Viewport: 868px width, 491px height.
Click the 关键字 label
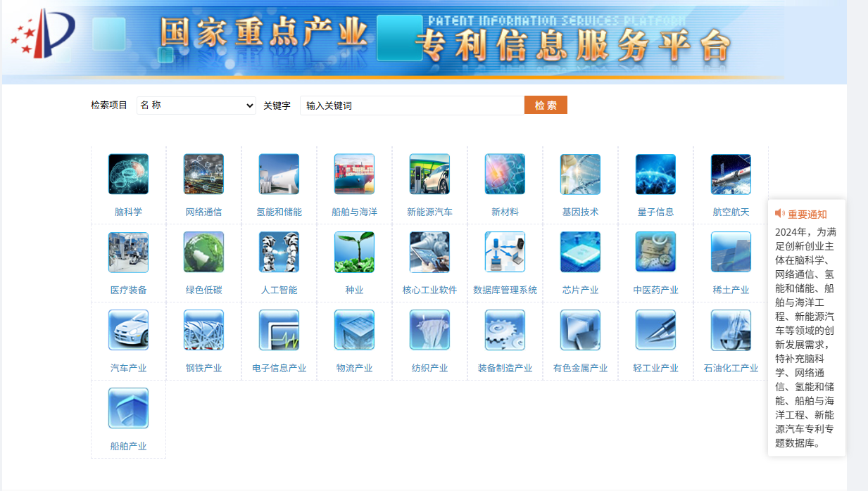tap(277, 106)
